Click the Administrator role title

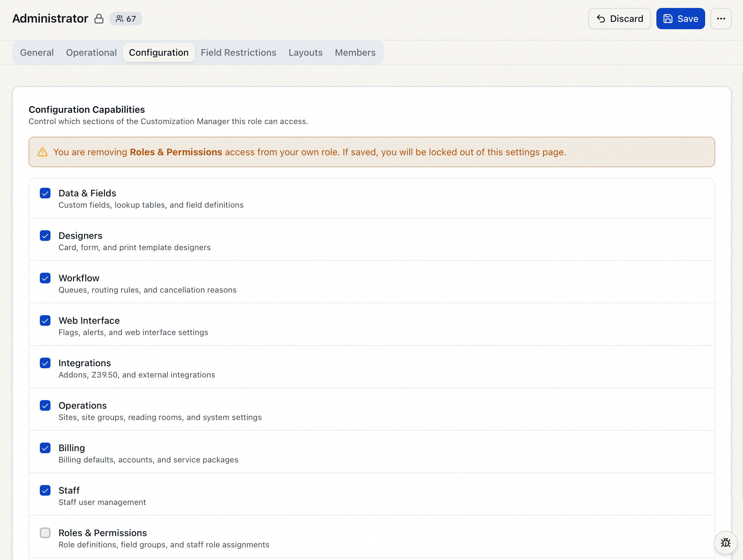tap(50, 19)
